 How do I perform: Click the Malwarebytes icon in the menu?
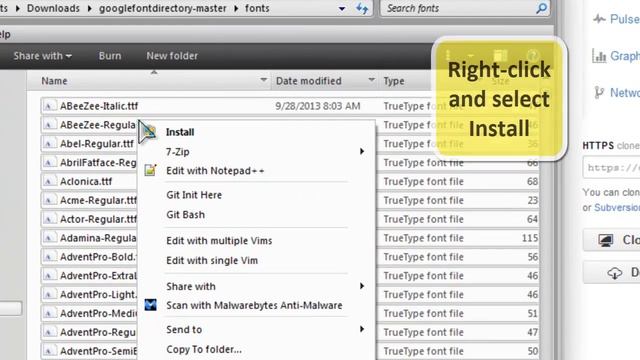coord(151,305)
